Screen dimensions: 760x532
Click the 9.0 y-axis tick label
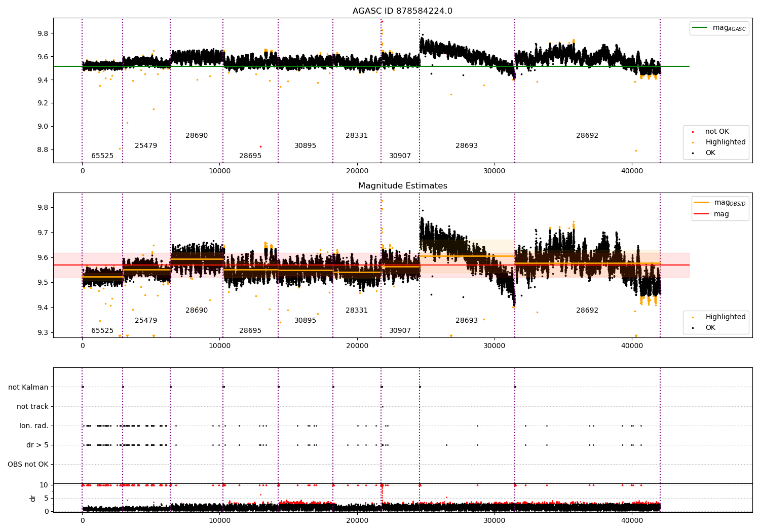(43, 127)
